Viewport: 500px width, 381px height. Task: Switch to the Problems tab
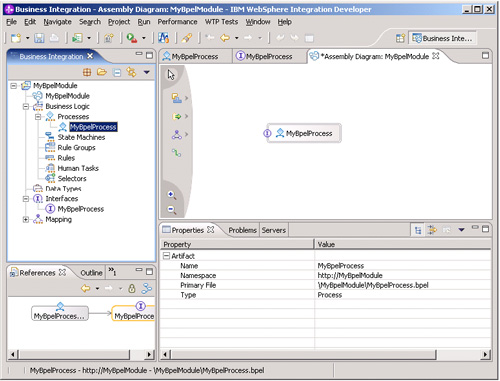[242, 230]
